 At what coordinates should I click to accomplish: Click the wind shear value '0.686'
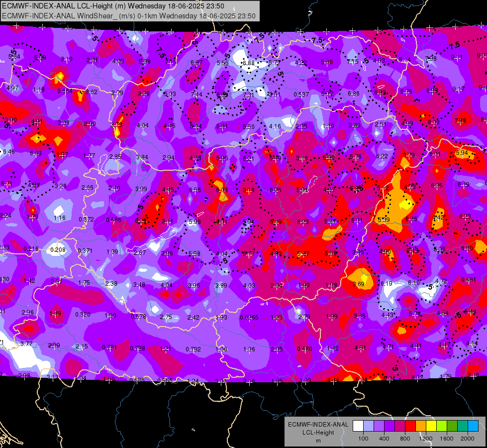click(x=114, y=220)
